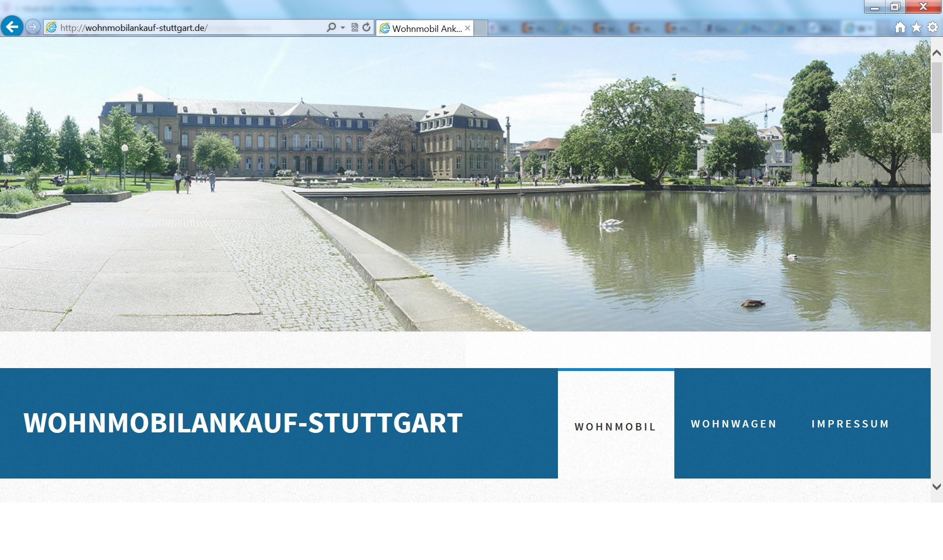Click the Compatibility View icon
This screenshot has width=943, height=560.
[355, 27]
